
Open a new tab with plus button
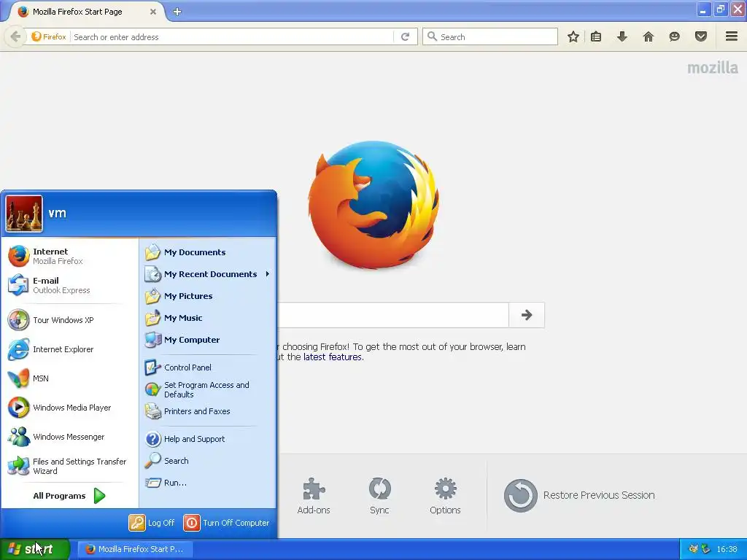(x=177, y=12)
